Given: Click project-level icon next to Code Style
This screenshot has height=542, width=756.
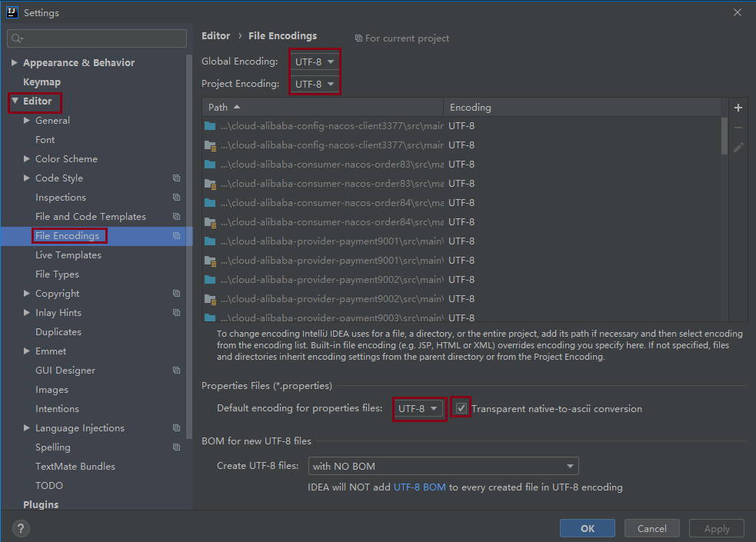Looking at the screenshot, I should [176, 178].
